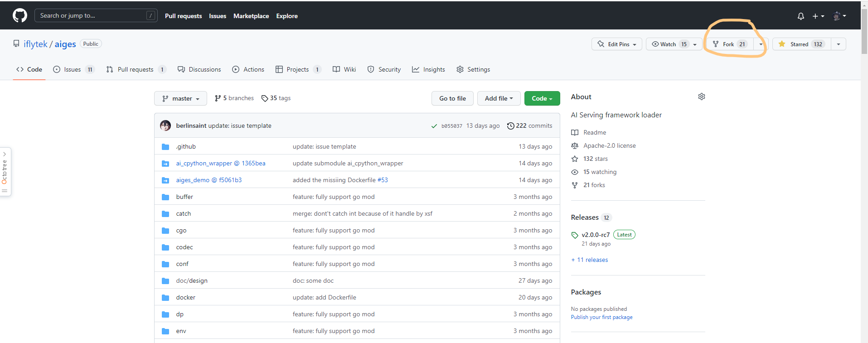Open the master branch selector
The image size is (868, 343).
click(180, 98)
